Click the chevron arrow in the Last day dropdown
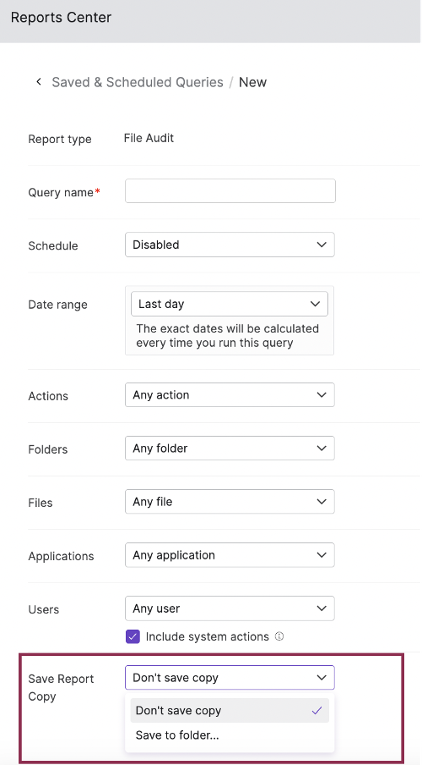The width and height of the screenshot is (422, 766). pyautogui.click(x=315, y=304)
